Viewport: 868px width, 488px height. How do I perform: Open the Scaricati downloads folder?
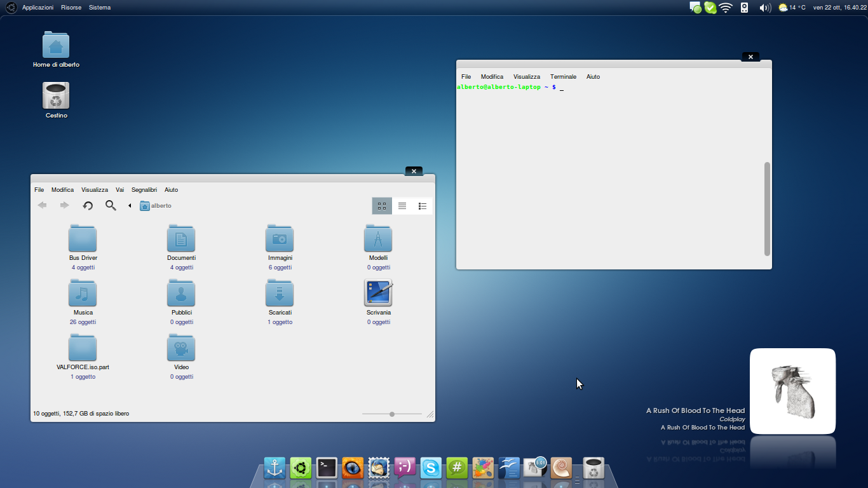(280, 294)
